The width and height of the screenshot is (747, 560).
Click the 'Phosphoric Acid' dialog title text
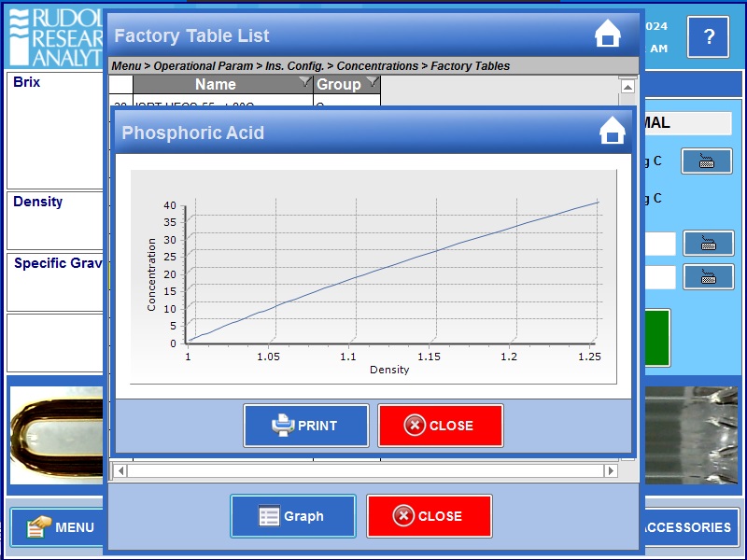click(192, 133)
